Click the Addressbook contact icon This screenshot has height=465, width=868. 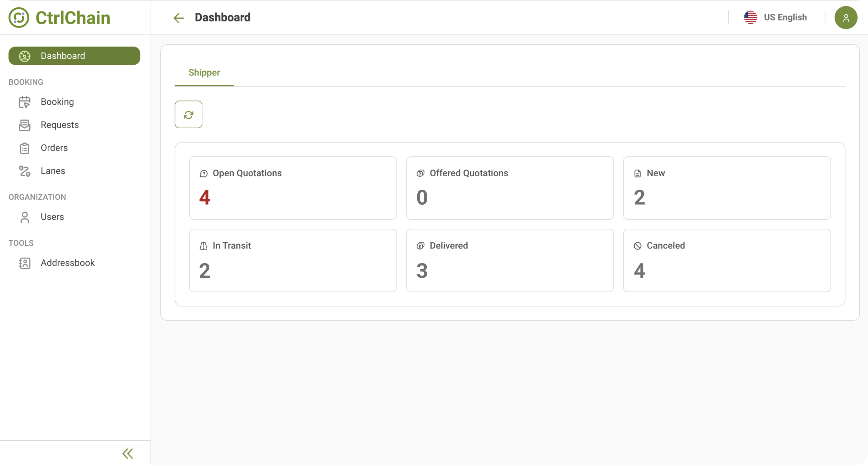[24, 263]
